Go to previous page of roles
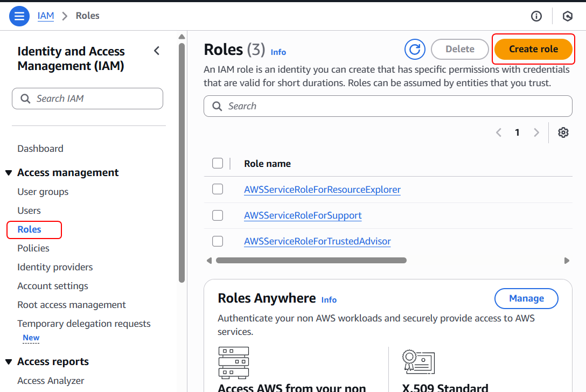586x392 pixels. click(499, 132)
